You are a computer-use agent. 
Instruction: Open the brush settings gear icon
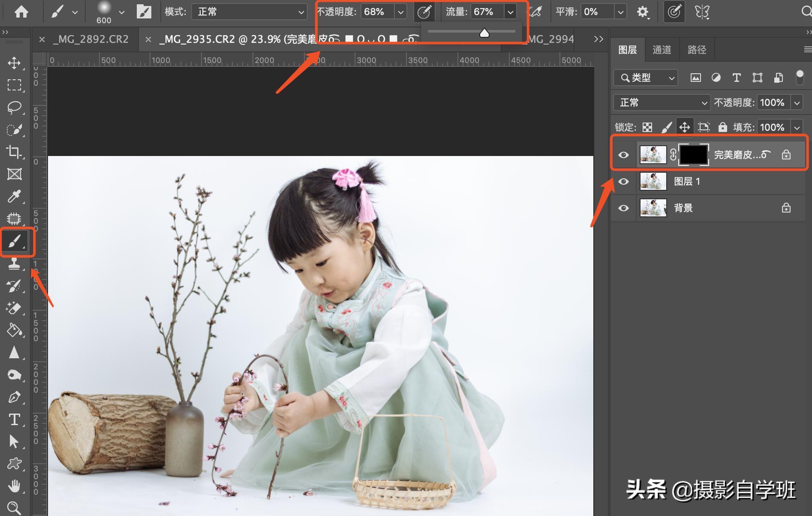tap(642, 12)
